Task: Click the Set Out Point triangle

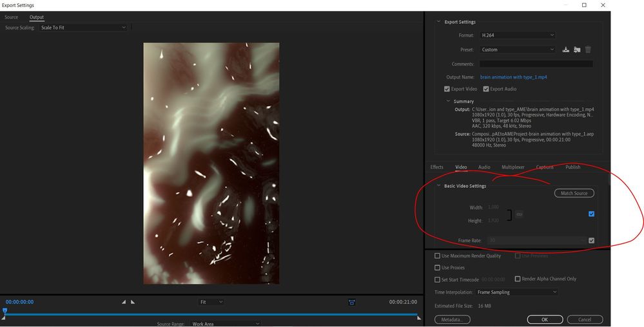Action: [x=133, y=302]
